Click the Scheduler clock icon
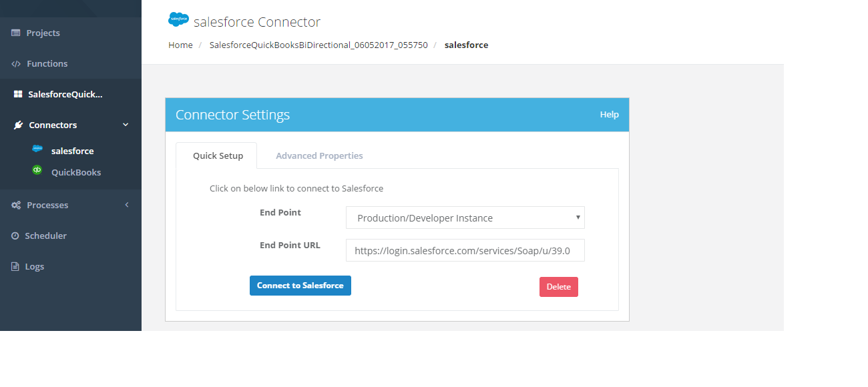Viewport: 868px width, 387px height. 15,236
